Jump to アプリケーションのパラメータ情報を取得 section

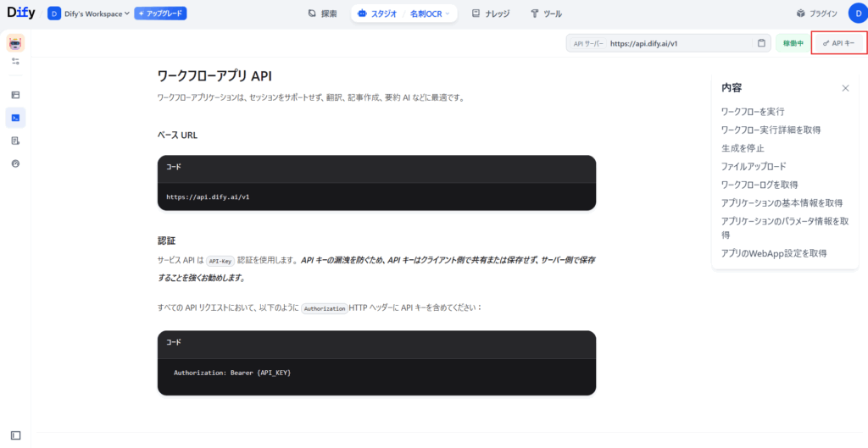(785, 228)
